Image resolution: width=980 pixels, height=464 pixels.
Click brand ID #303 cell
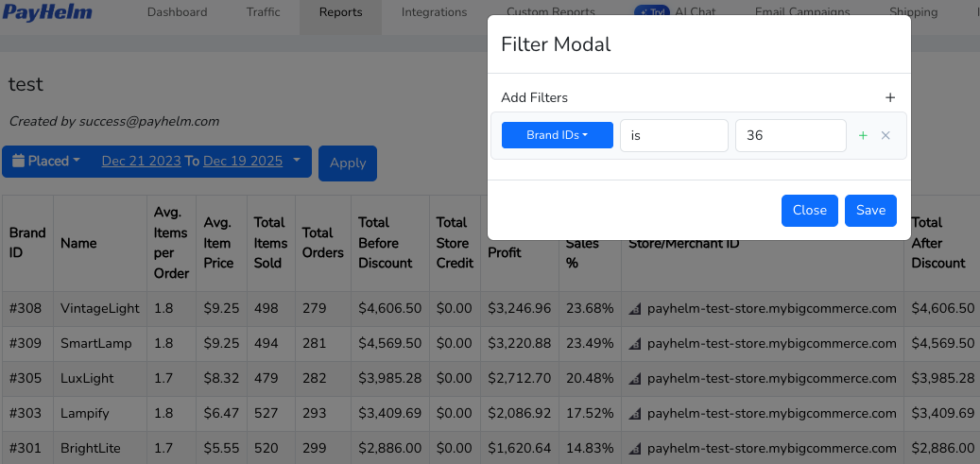[26, 413]
